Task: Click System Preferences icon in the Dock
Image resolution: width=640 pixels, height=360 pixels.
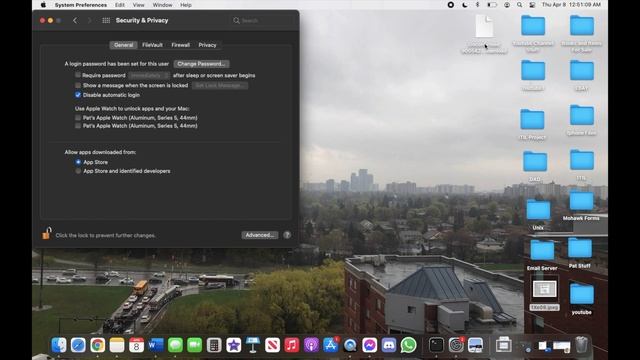Action: [456, 345]
